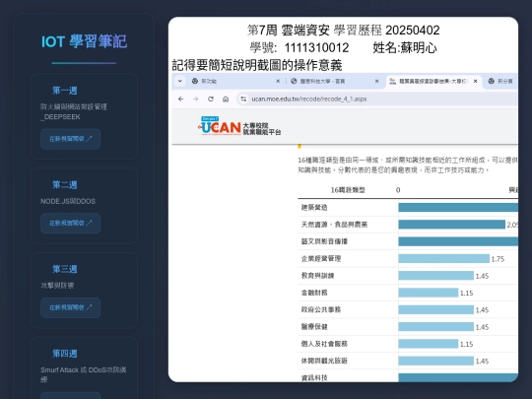Reload the page with the refresh icon

coord(211,100)
